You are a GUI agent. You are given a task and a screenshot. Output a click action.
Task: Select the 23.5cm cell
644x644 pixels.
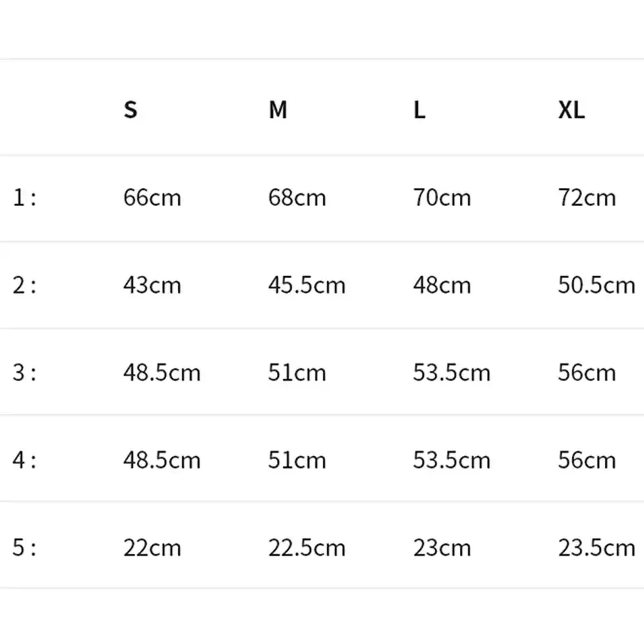[x=596, y=547]
